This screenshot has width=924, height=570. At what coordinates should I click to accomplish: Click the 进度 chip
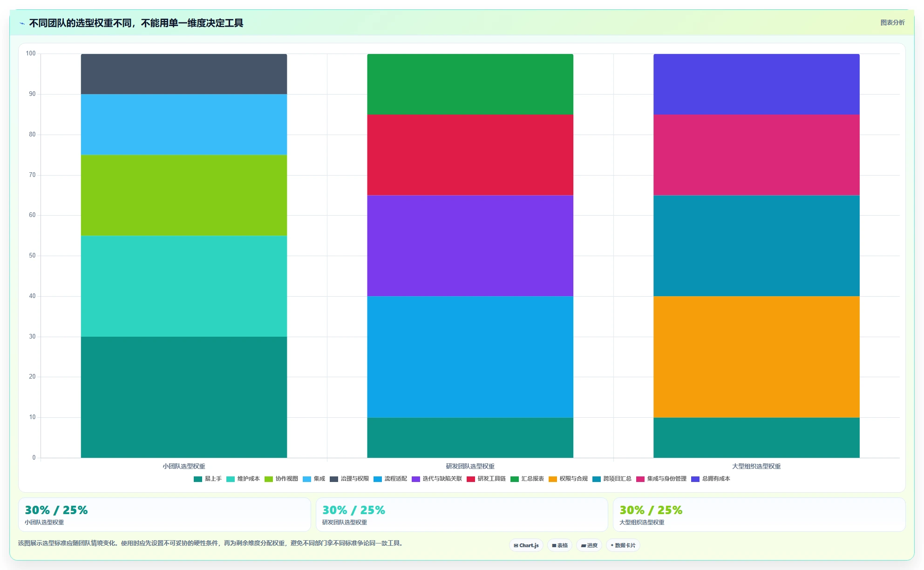[x=589, y=545]
